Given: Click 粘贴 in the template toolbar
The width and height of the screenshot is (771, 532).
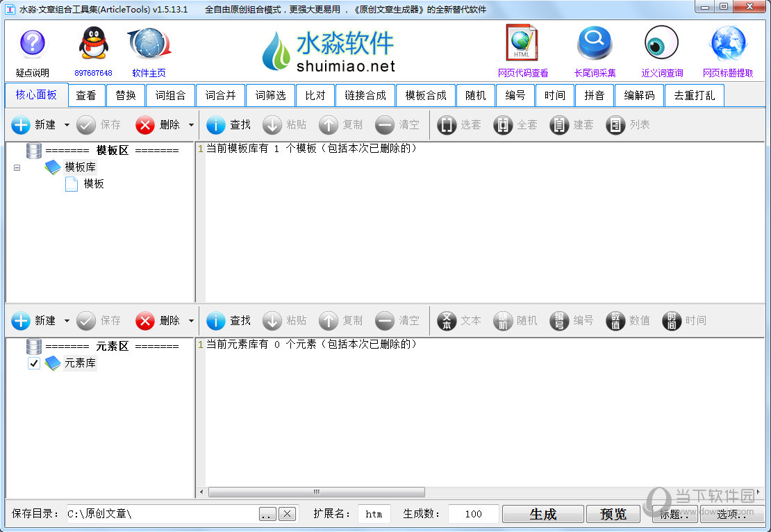Looking at the screenshot, I should click(x=285, y=125).
